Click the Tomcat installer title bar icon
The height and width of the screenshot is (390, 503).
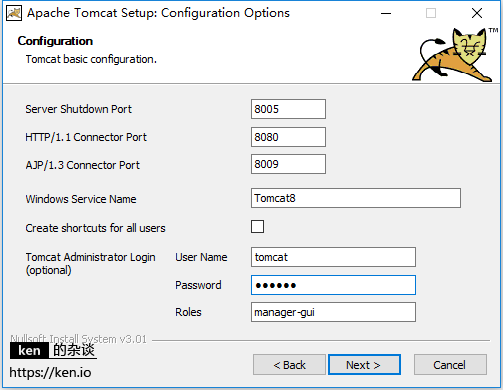[14, 13]
